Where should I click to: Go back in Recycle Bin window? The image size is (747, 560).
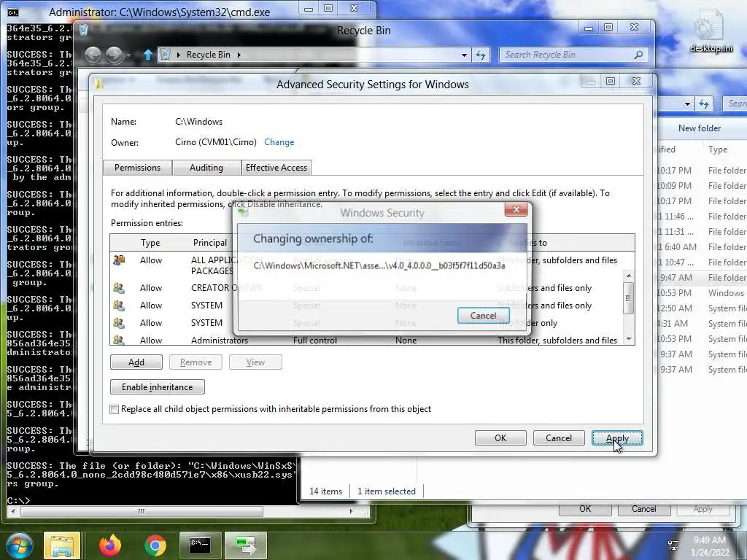point(93,55)
